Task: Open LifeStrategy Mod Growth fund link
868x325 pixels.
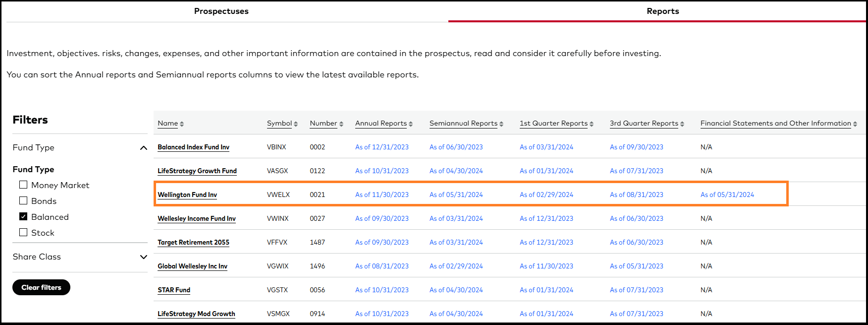Action: (196, 314)
